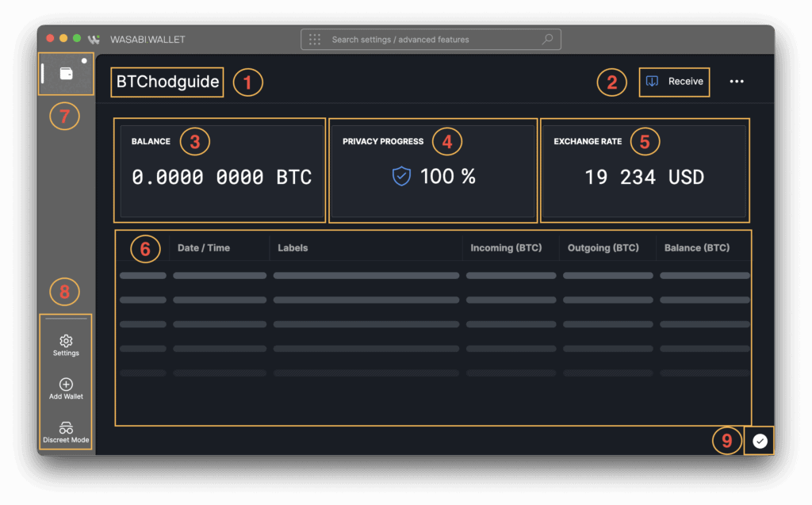Click the grid dots icon in the search bar
The height and width of the screenshot is (505, 812).
click(x=315, y=40)
